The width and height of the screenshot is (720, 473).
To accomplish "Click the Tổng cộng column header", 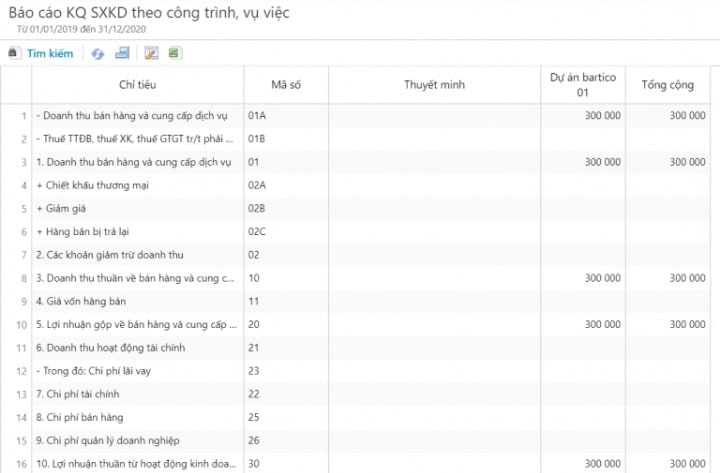I will coord(667,84).
